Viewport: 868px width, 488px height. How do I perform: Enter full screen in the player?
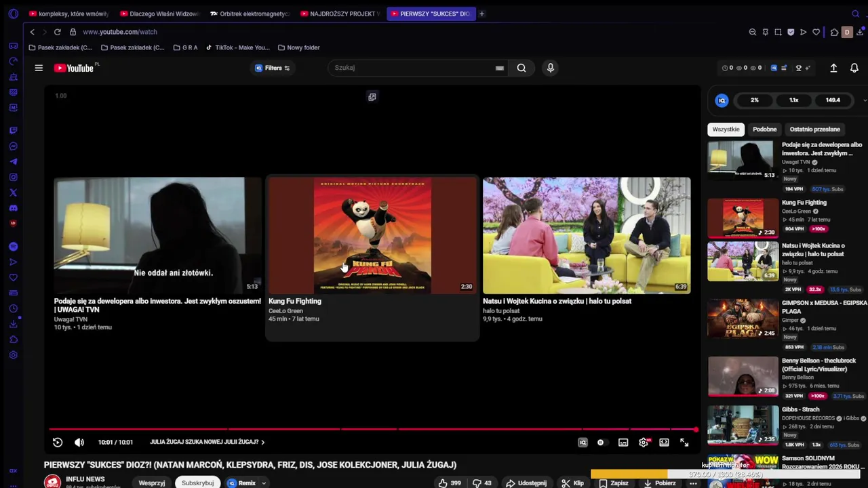[x=684, y=443]
